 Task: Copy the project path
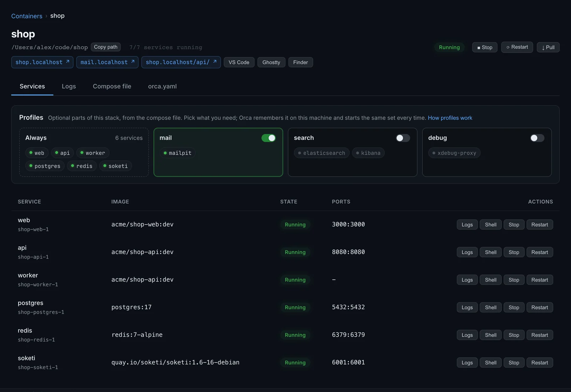tap(106, 47)
